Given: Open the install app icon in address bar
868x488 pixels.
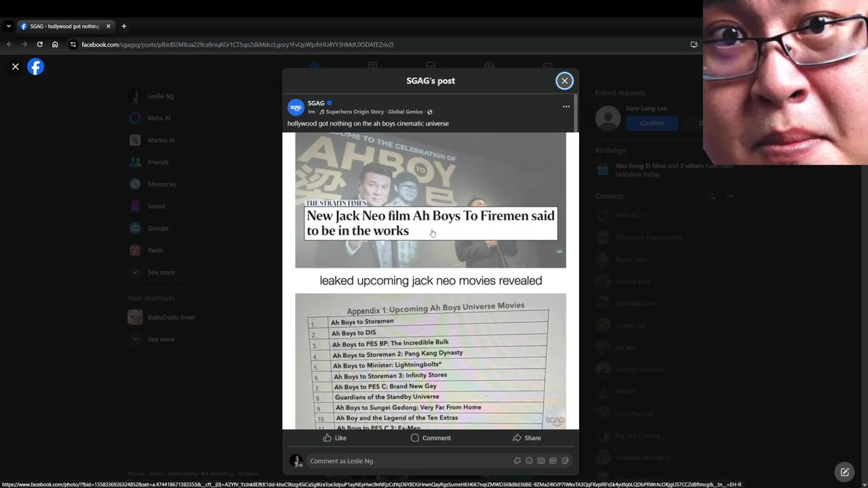Looking at the screenshot, I should point(694,45).
